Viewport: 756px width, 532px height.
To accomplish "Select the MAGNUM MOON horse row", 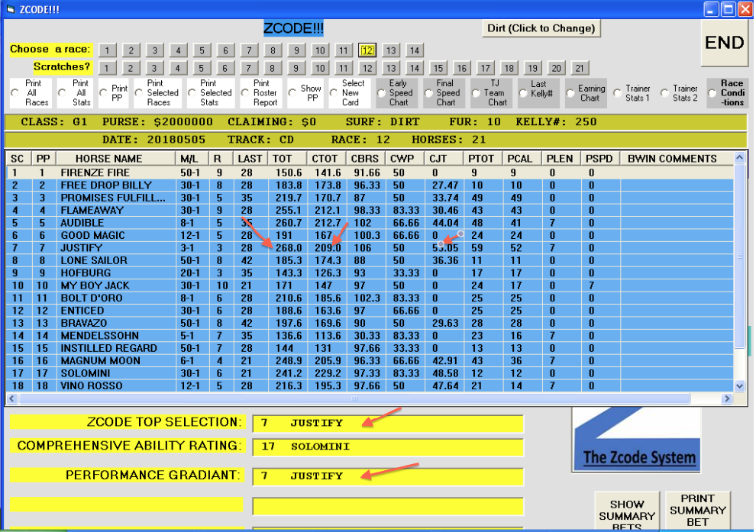I will (370, 360).
